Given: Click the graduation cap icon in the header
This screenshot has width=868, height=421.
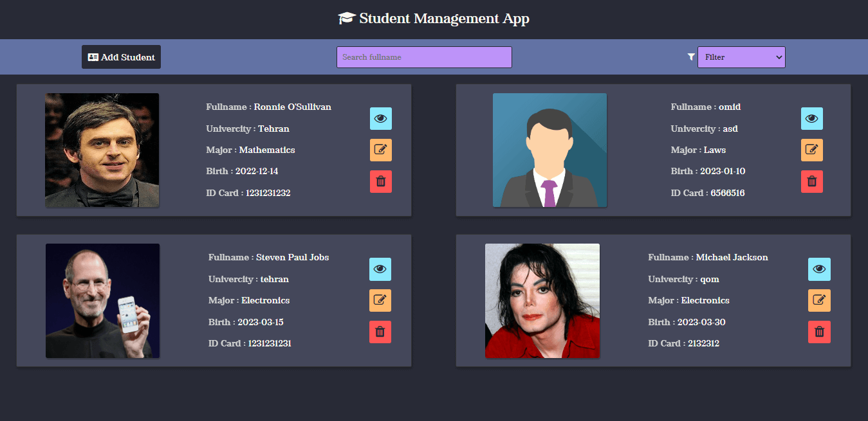Looking at the screenshot, I should pyautogui.click(x=346, y=18).
